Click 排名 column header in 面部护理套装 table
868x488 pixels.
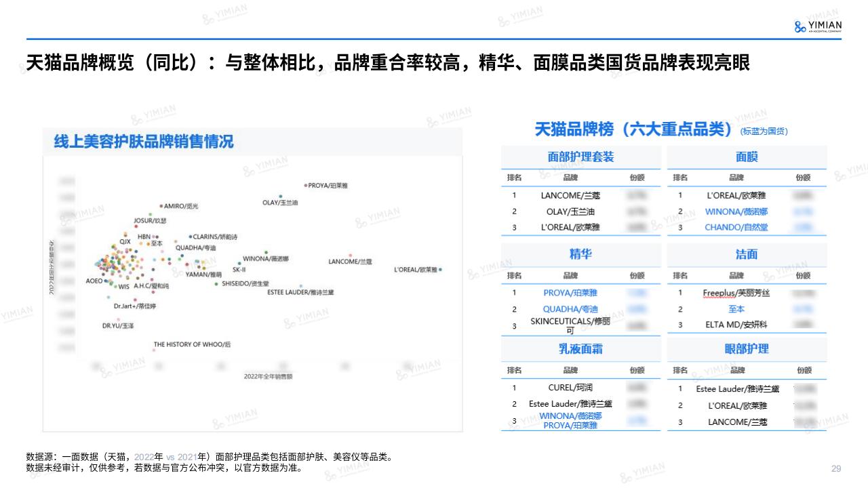[x=514, y=178]
